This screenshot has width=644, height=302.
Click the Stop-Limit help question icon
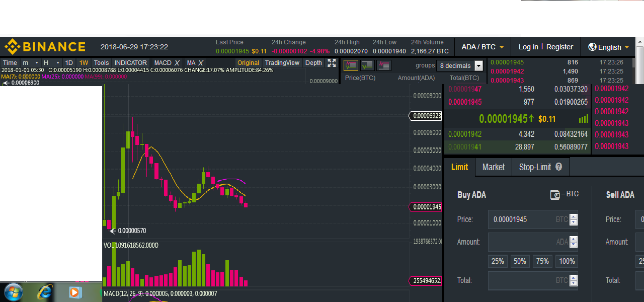coord(558,167)
